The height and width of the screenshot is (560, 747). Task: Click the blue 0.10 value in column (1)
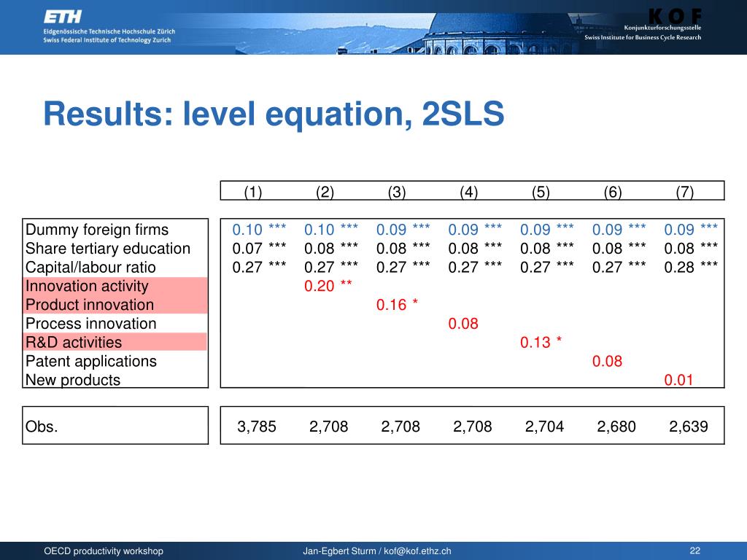tap(247, 230)
